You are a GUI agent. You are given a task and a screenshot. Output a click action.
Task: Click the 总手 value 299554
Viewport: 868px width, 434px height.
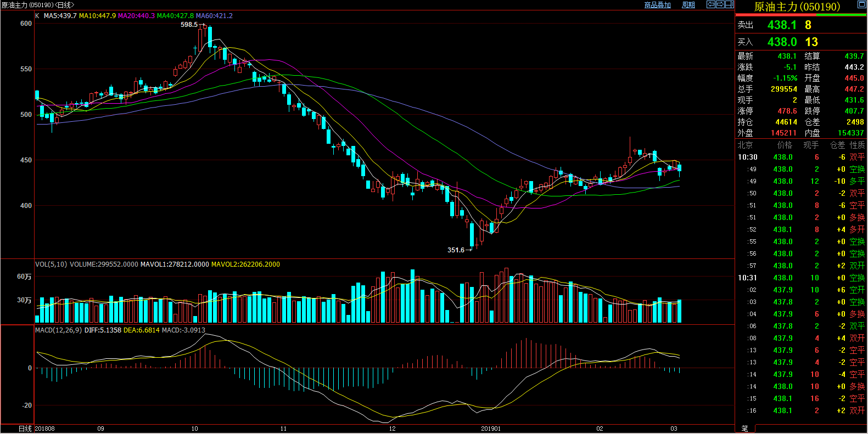pyautogui.click(x=784, y=89)
